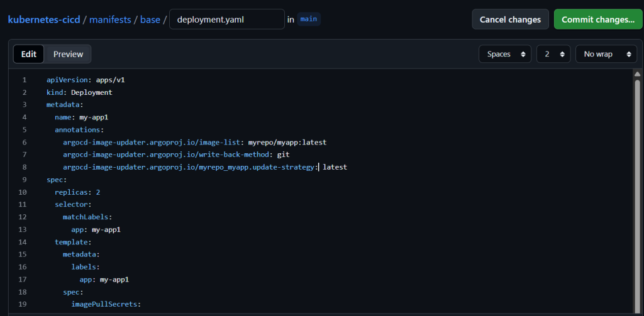Click the editor scrollbar up arrow
The width and height of the screenshot is (644, 316).
[x=637, y=74]
